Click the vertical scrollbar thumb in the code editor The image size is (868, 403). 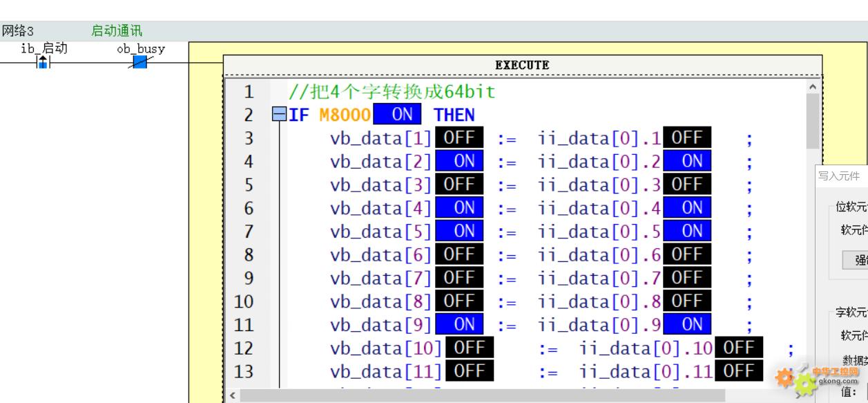coord(812,121)
